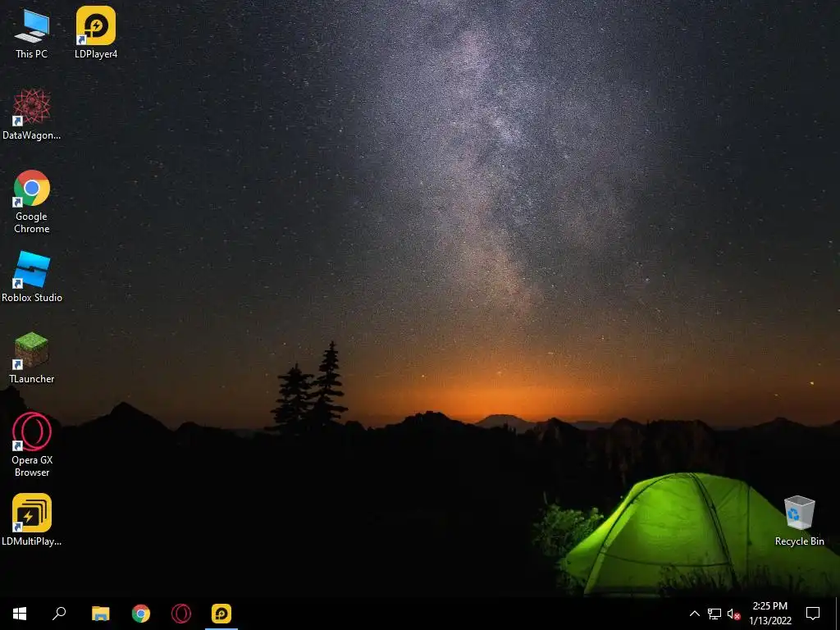Launch Chrome from the taskbar
The height and width of the screenshot is (630, 840).
coord(141,614)
